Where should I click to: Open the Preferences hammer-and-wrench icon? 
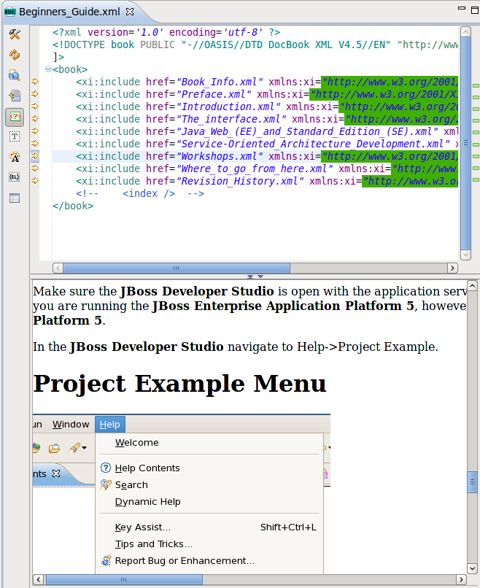tap(15, 35)
